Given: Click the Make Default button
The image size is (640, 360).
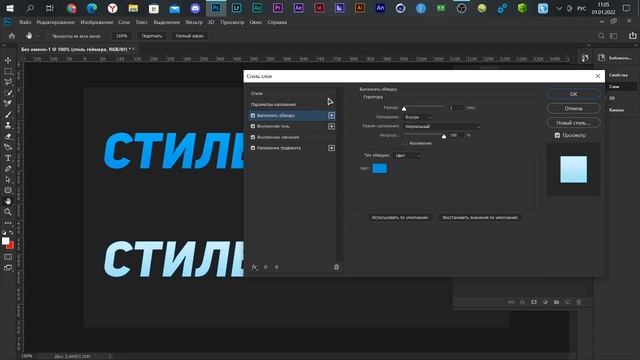Looking at the screenshot, I should (400, 218).
